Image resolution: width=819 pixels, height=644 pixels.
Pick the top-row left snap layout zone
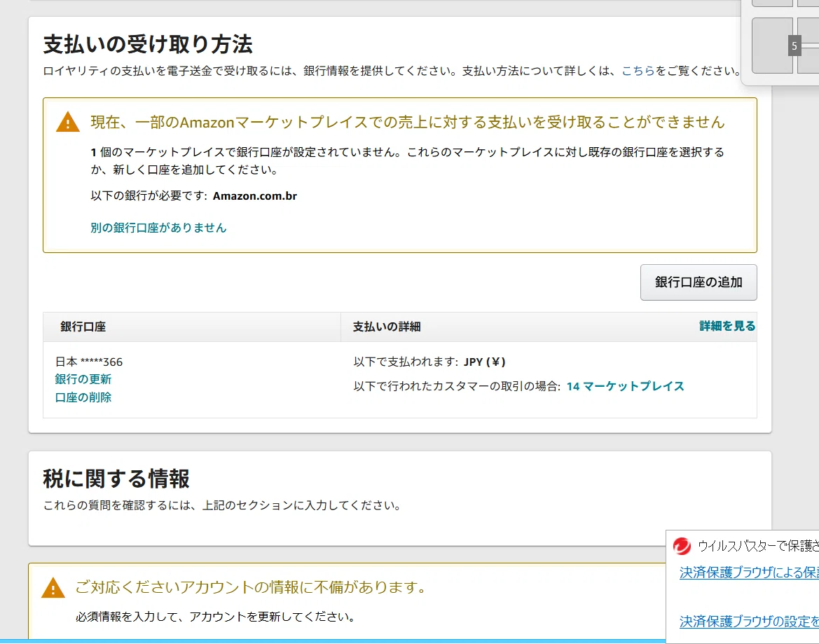point(772,3)
